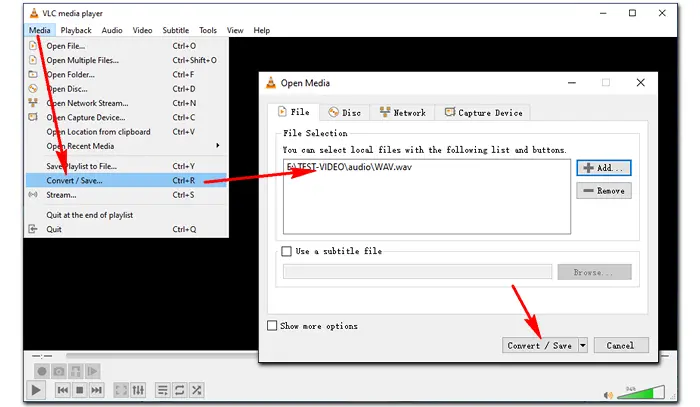Click the Frame by frame button
Viewport: 700px width, 407px height.
point(92,371)
